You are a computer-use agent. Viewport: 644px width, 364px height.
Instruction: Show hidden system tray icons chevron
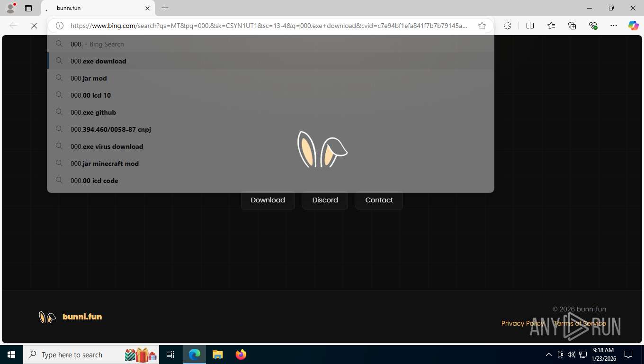pos(549,355)
